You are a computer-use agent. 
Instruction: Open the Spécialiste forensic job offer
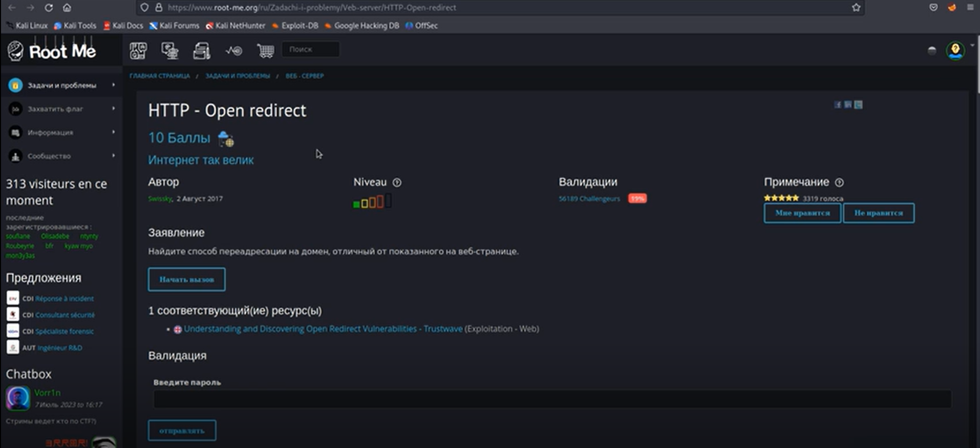[65, 332]
